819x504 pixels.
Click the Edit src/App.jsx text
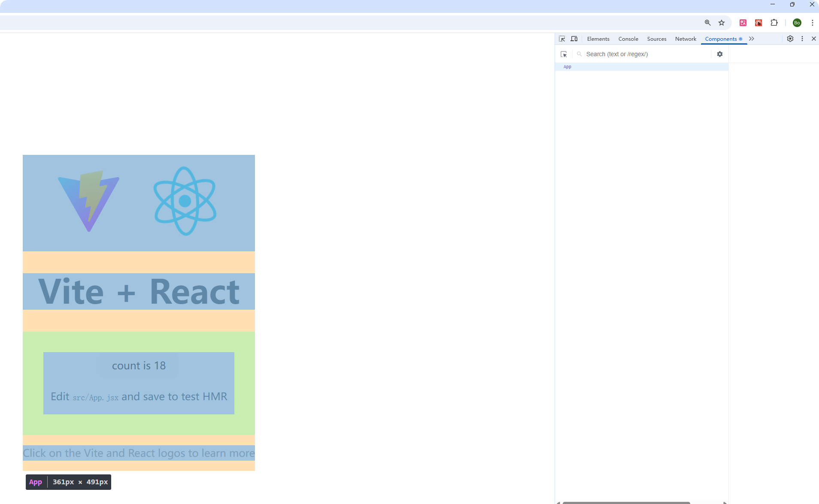(x=139, y=396)
